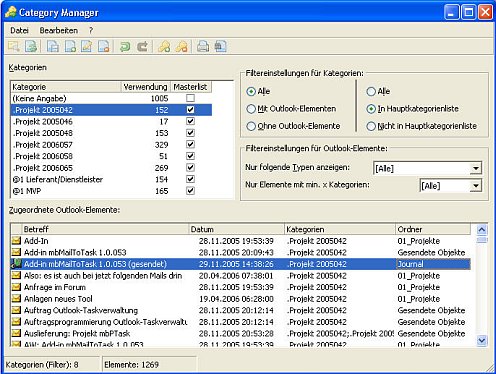Select the Nicht in Hauptkategorienliste radio option
The width and height of the screenshot is (496, 374).
pyautogui.click(x=371, y=126)
